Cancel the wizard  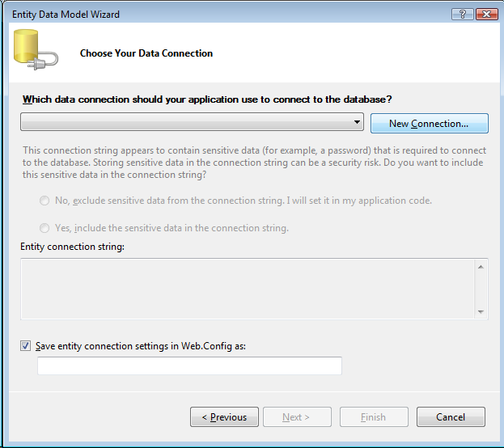pyautogui.click(x=451, y=417)
